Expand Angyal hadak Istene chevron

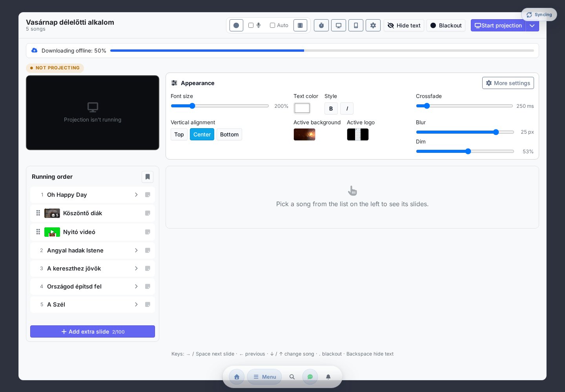(136, 250)
